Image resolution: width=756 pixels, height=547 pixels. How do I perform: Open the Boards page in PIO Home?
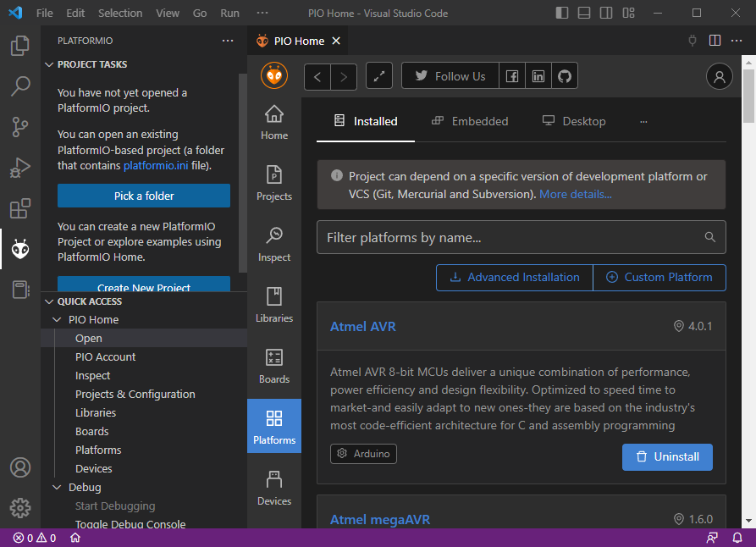point(274,367)
